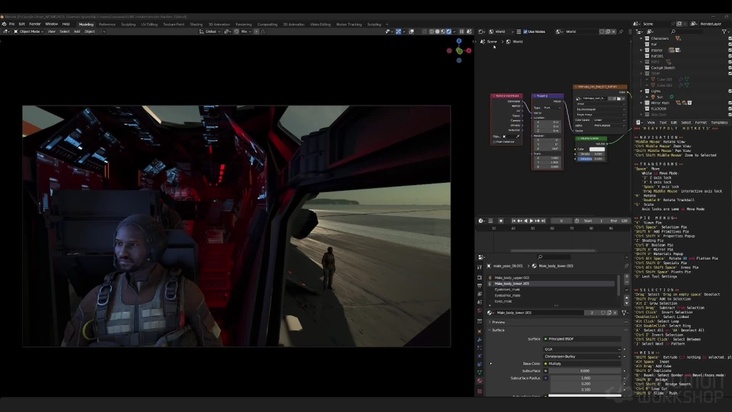Click the white Color swatch on green node
This screenshot has height=412, width=732.
597,149
